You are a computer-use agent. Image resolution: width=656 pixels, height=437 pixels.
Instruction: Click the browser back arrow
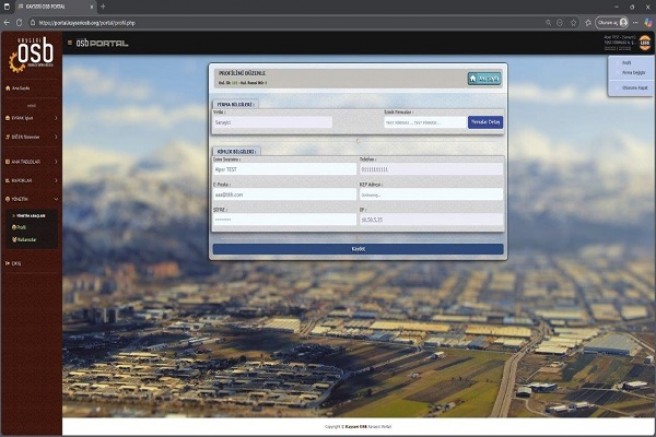(x=7, y=21)
